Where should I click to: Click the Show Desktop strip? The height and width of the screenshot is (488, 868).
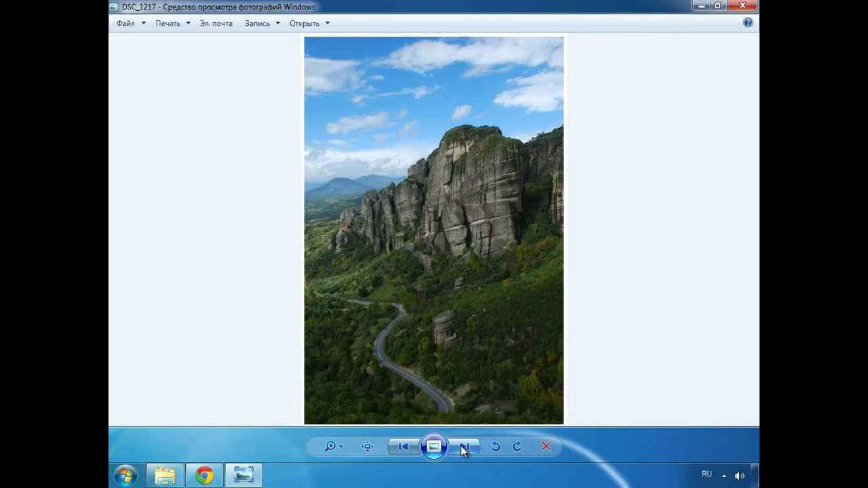[x=755, y=476]
